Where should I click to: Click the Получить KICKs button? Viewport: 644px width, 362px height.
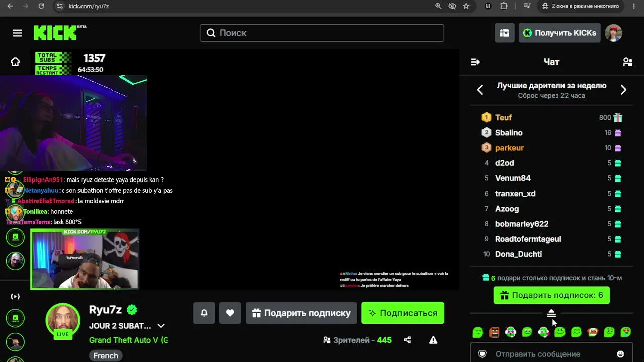pos(559,33)
